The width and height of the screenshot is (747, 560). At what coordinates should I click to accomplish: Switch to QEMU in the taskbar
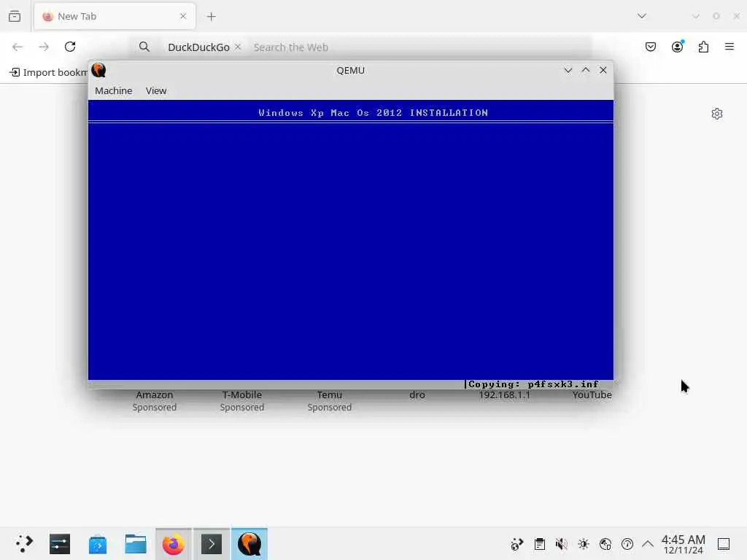coord(249,544)
